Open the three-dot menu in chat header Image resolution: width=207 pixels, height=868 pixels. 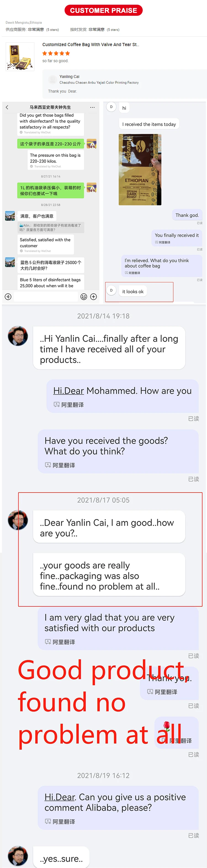(x=92, y=107)
